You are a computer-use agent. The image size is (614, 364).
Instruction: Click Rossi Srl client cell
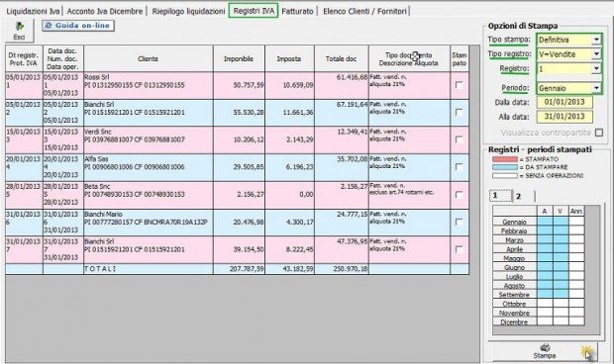148,85
